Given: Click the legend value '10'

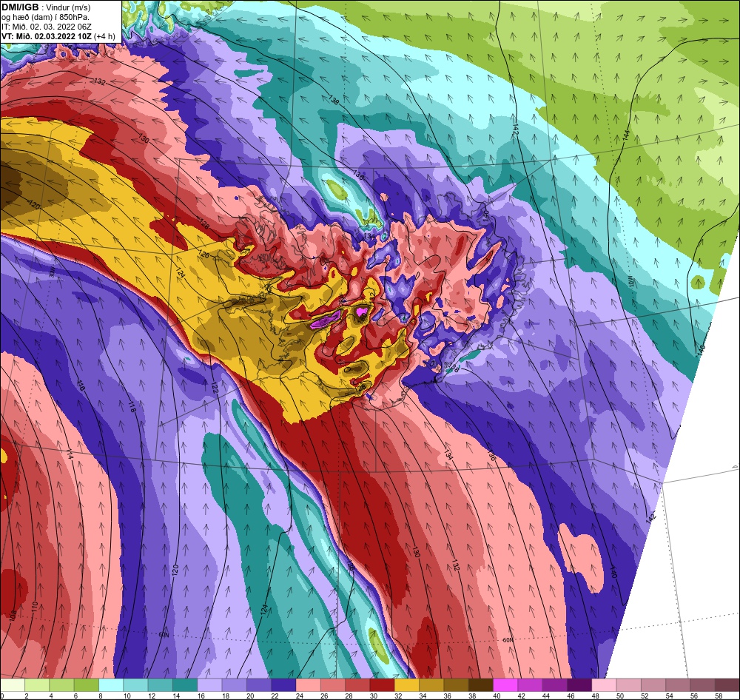Looking at the screenshot, I should point(127,696).
